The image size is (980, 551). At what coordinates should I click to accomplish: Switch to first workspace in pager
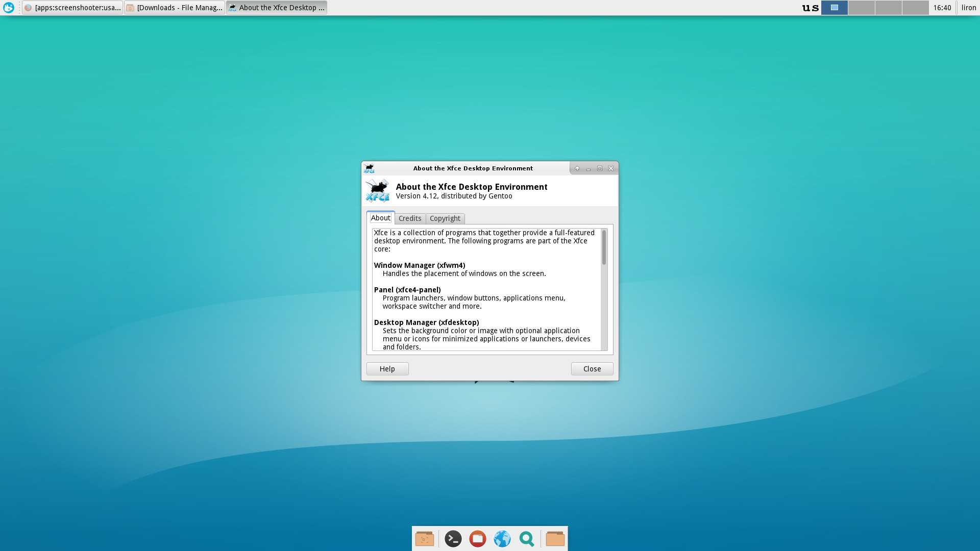pyautogui.click(x=835, y=8)
